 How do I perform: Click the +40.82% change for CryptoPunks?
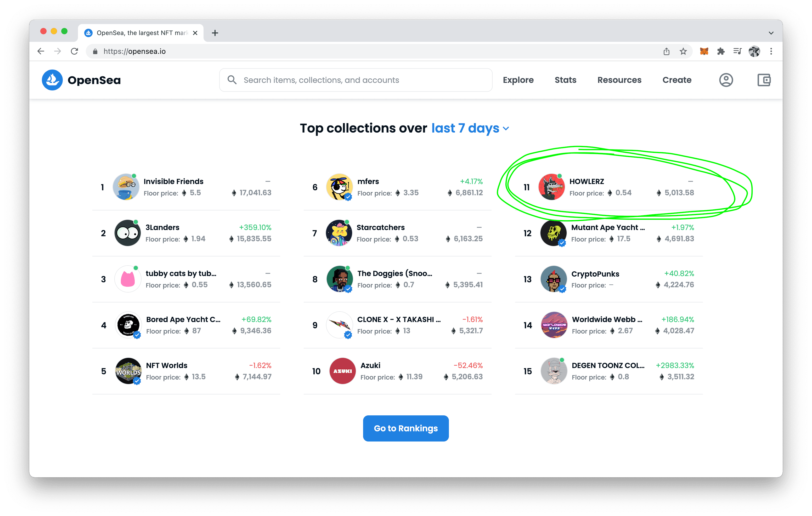[x=679, y=273]
